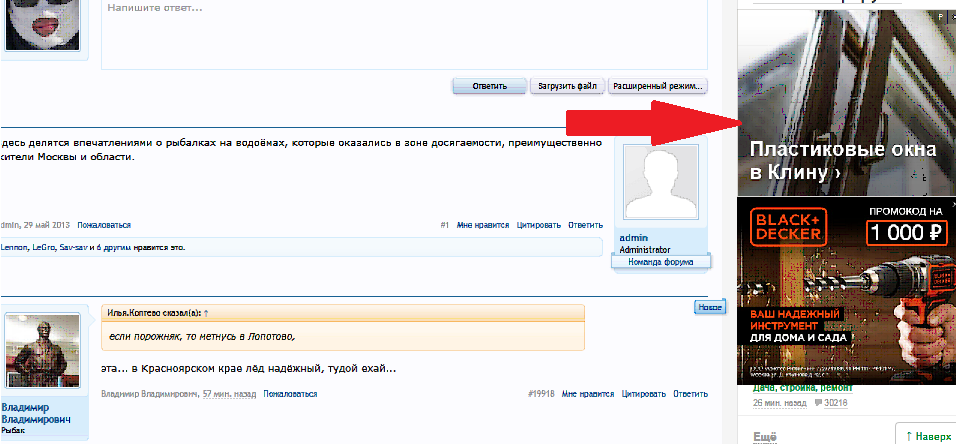Like post #1 via 'Мне нравится'
This screenshot has height=444, width=960.
(x=483, y=225)
